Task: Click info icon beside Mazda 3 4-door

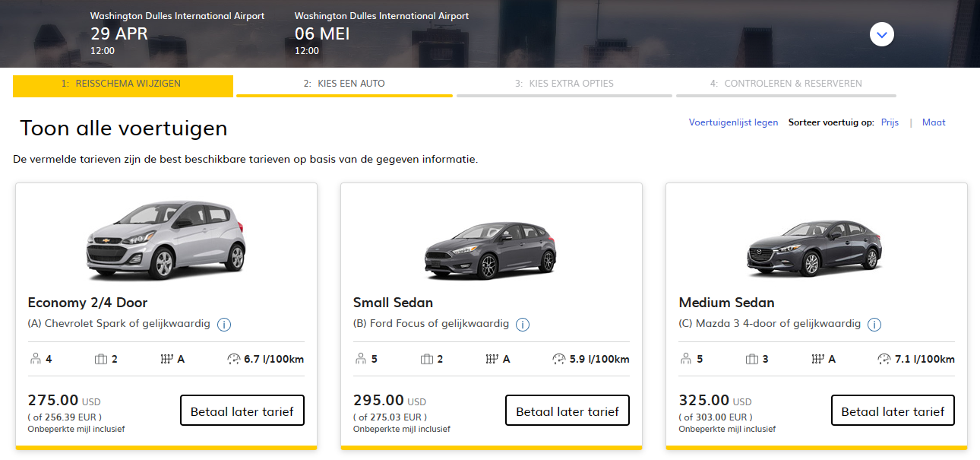Action: click(874, 325)
